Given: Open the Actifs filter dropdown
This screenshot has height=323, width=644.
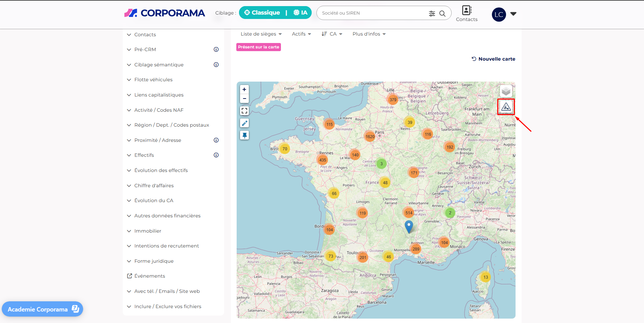Looking at the screenshot, I should [301, 34].
